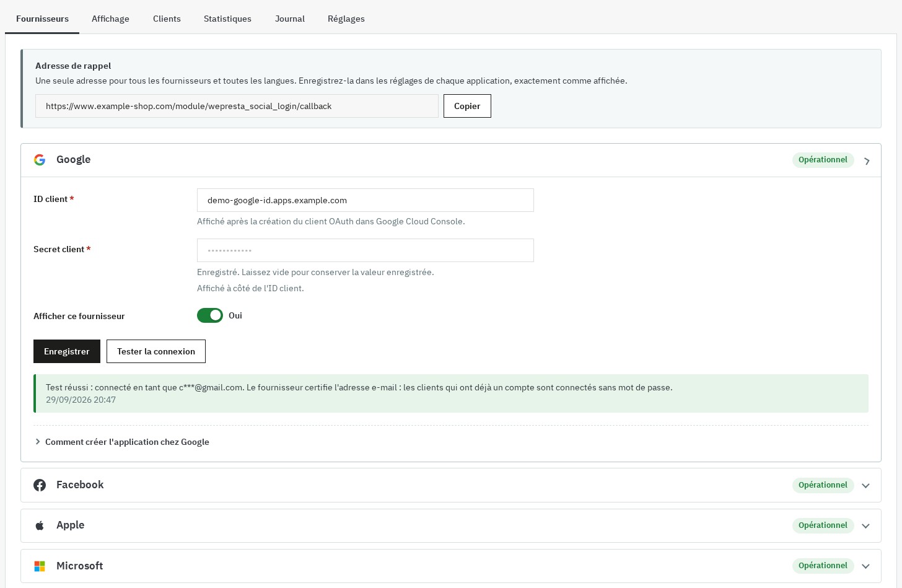Click the Google provider title text
This screenshot has height=588, width=902.
(73, 159)
